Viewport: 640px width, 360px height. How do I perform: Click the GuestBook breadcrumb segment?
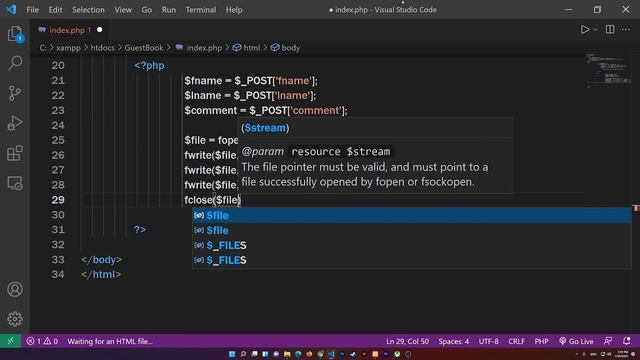(144, 48)
